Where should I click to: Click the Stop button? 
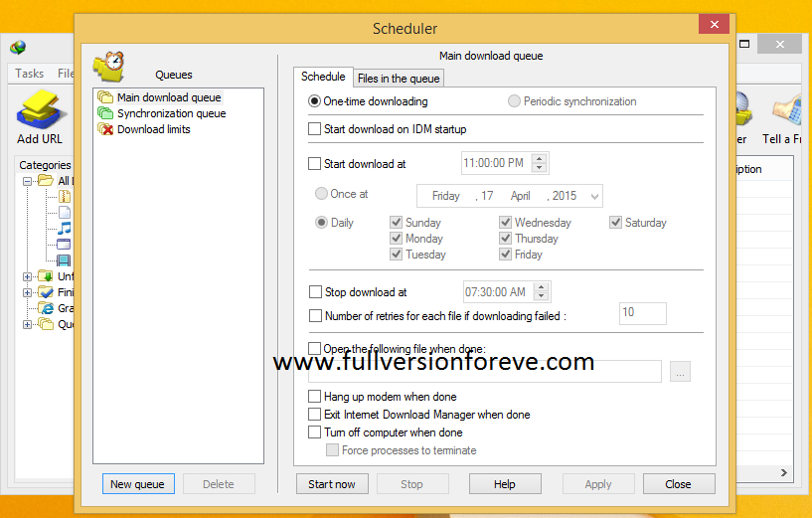pyautogui.click(x=412, y=484)
